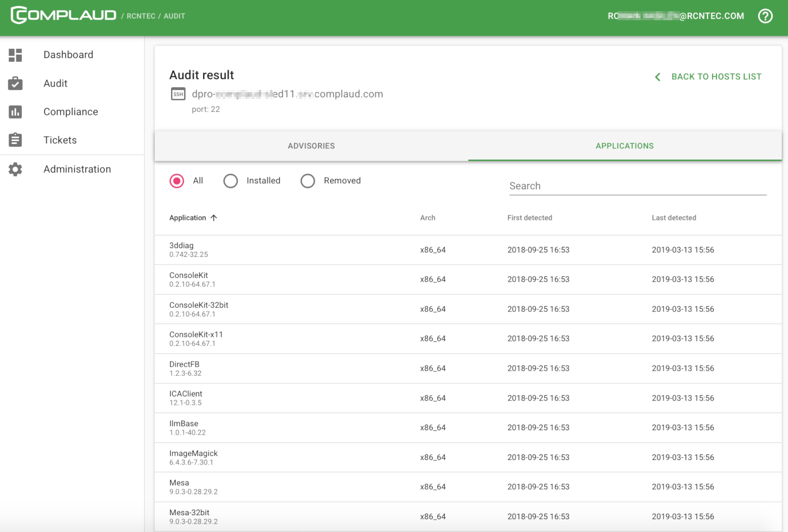
Task: Switch to the Applications tab
Action: tap(624, 146)
